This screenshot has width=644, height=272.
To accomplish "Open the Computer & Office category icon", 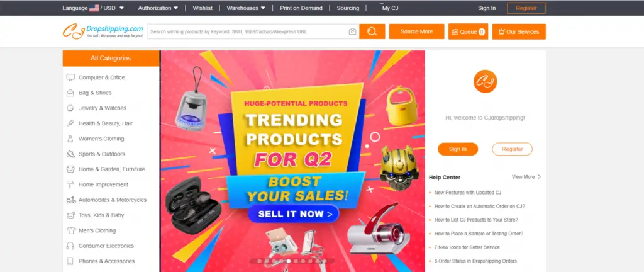I will coord(70,77).
